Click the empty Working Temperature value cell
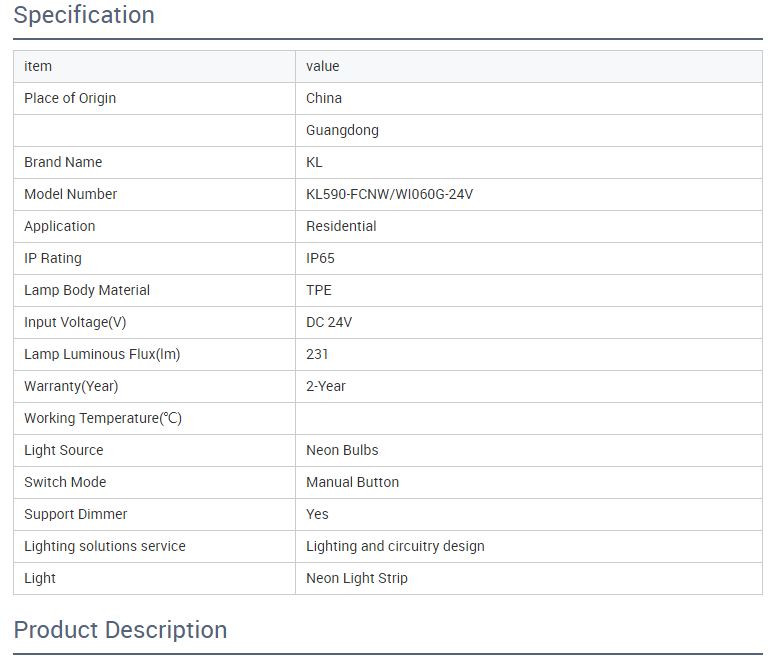Image resolution: width=781 pixels, height=665 pixels. point(528,418)
